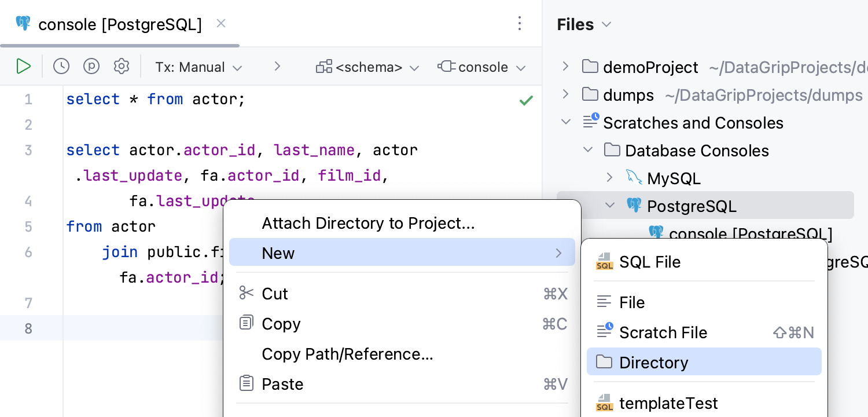Viewport: 868px width, 417px height.
Task: Select dumps folder in Files tree
Action: pyautogui.click(x=628, y=95)
